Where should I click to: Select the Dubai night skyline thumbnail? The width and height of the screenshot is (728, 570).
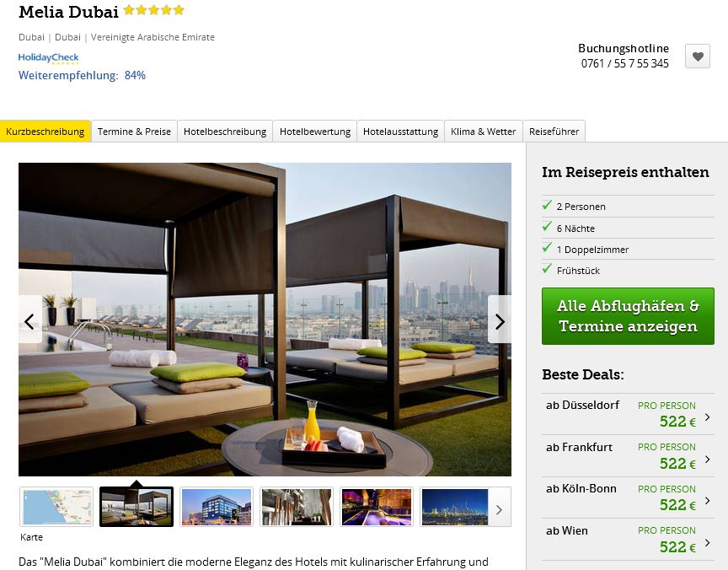(x=455, y=507)
